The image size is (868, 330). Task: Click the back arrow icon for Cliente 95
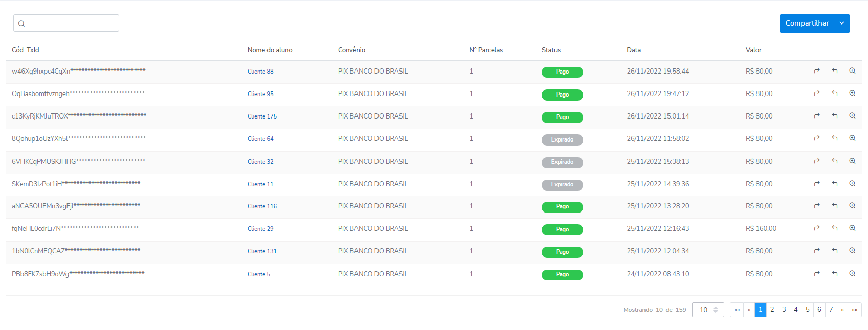tap(834, 93)
